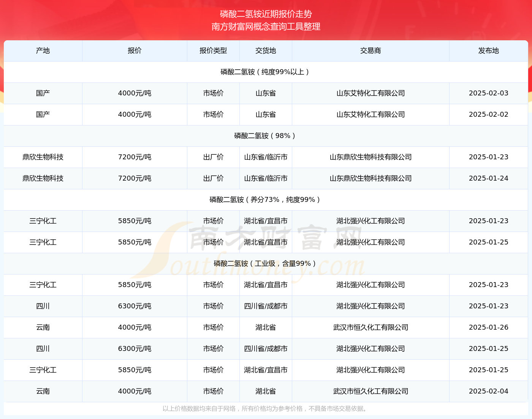Click 山东艾特化工有限公司 in the 2025-02-03 row
532x419 pixels.
click(370, 93)
